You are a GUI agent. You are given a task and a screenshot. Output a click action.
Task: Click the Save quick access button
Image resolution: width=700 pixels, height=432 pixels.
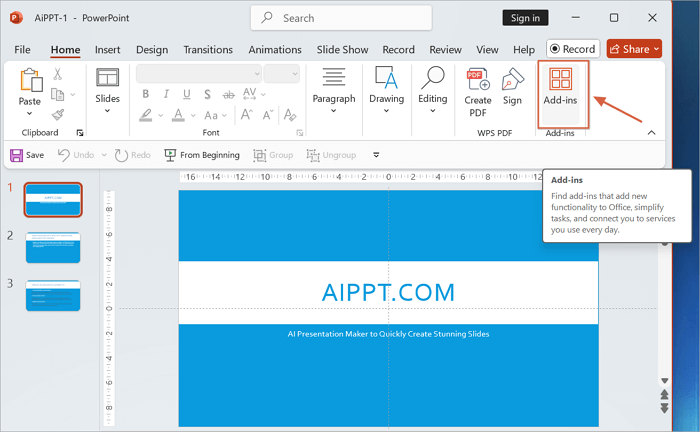tap(27, 155)
